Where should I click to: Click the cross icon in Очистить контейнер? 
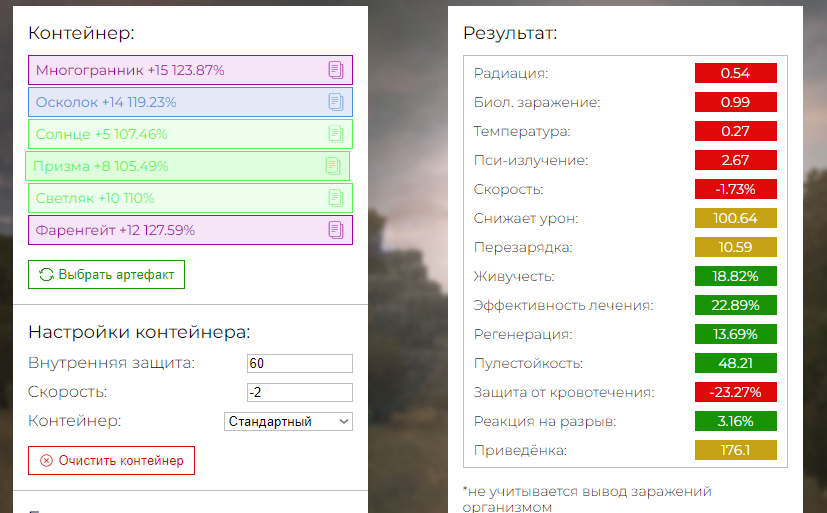pyautogui.click(x=46, y=461)
